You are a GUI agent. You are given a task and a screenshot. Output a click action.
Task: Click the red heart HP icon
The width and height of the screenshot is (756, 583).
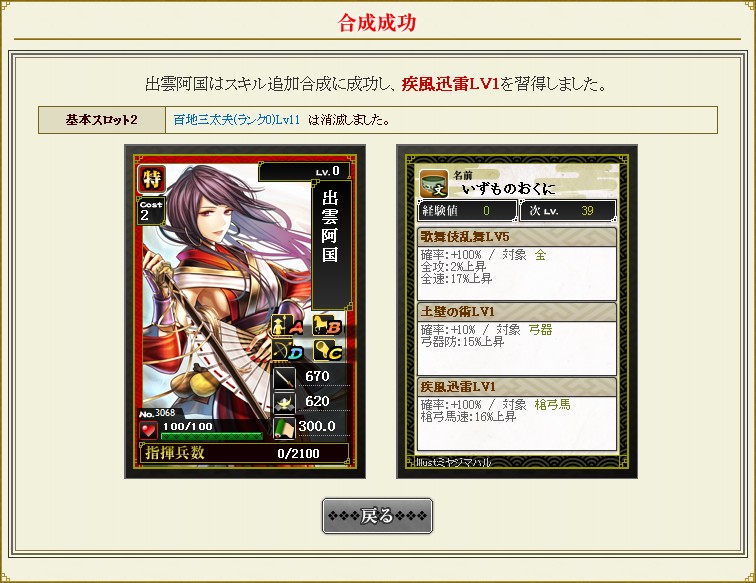tap(148, 430)
